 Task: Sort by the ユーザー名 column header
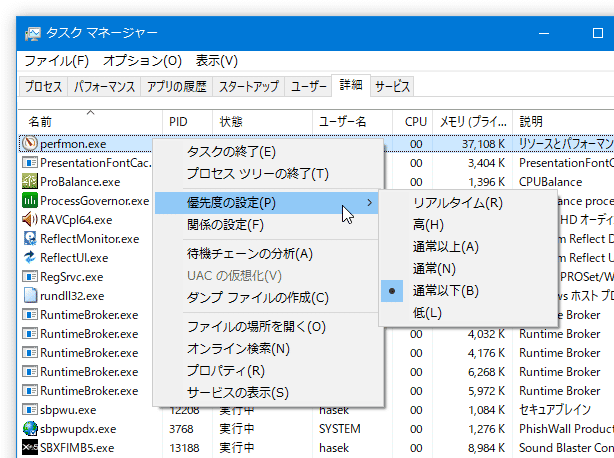pyautogui.click(x=352, y=122)
